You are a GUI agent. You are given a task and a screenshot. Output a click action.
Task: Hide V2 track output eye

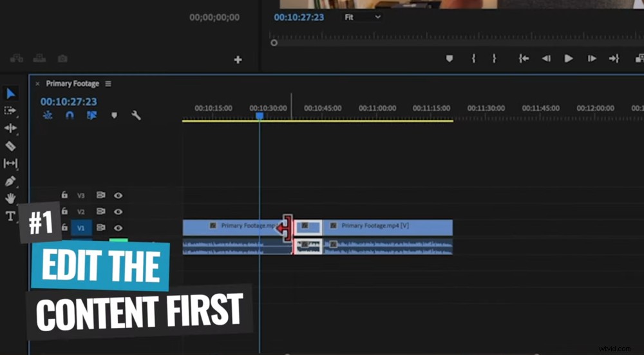(x=118, y=211)
